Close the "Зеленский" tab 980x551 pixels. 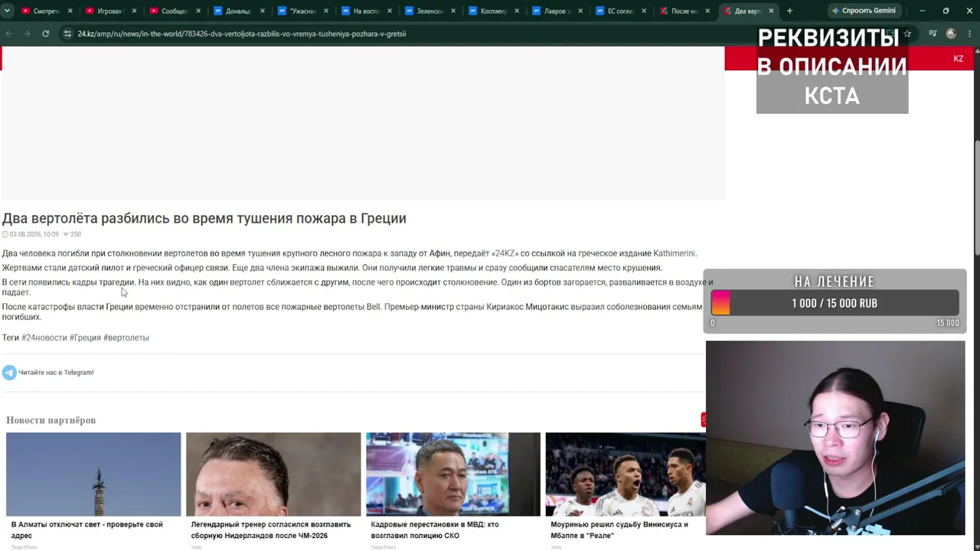[x=453, y=11]
